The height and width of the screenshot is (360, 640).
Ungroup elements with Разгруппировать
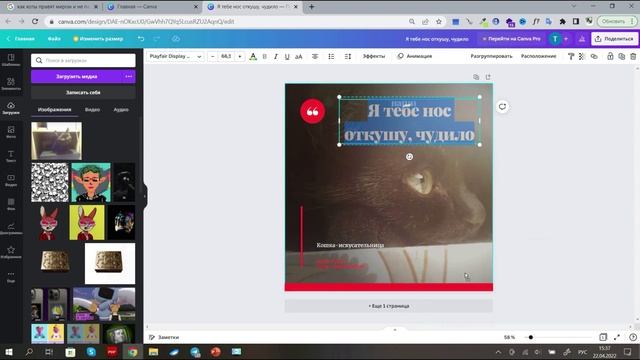[491, 56]
